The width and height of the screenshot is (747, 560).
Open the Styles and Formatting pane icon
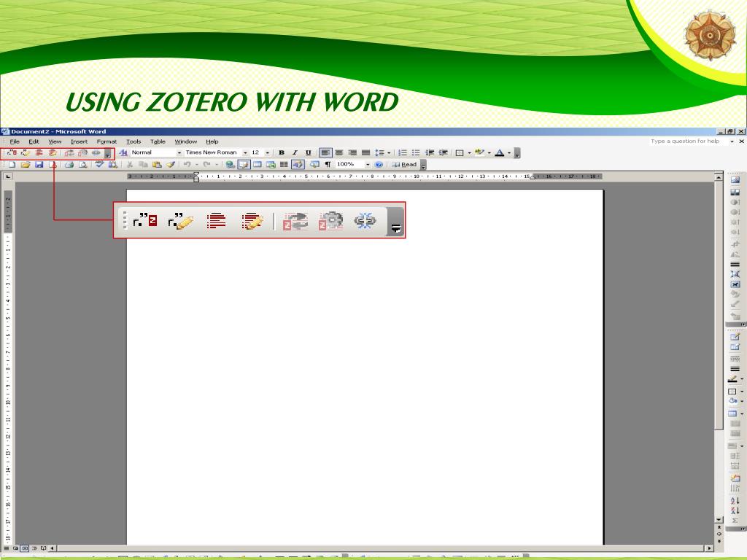tap(123, 153)
